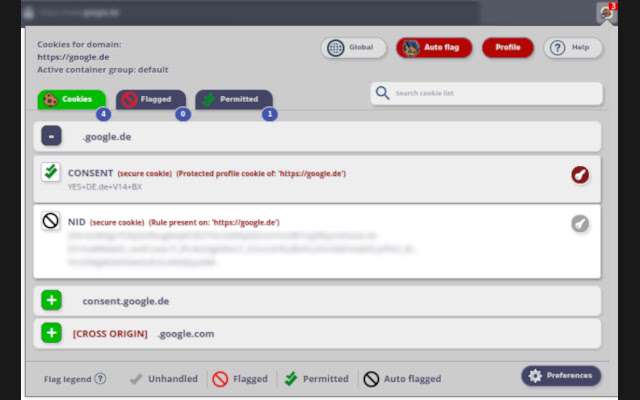Click the Flag legend help question mark
640x400 pixels.
[x=100, y=378]
